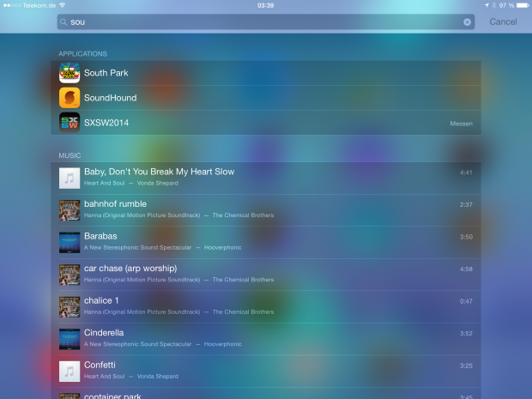Tap the music note icon beside Baby, Don't You Break My Heart Slow
Viewport: 532px width, 399px height.
[70, 178]
